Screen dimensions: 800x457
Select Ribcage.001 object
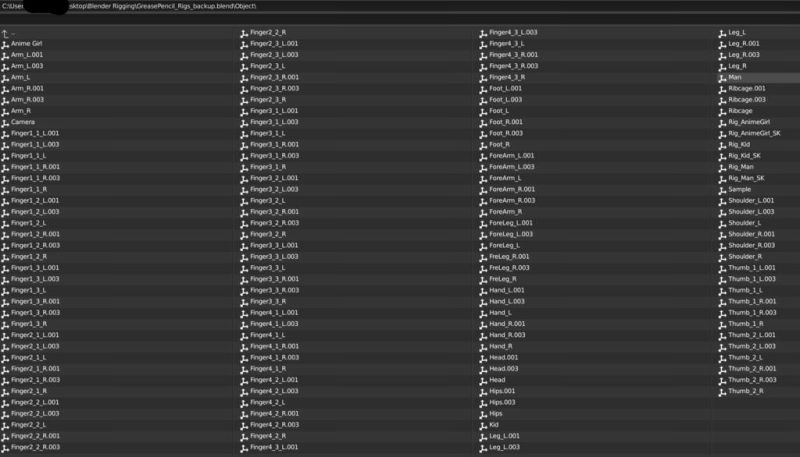746,89
